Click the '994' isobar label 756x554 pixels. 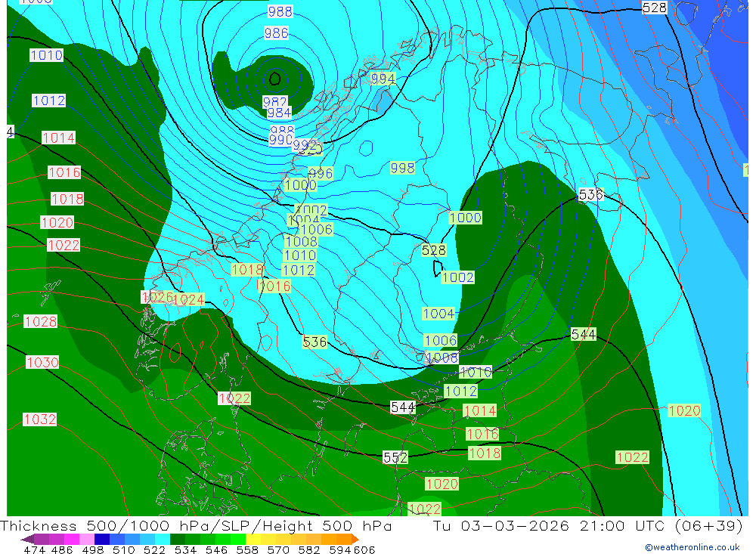tap(383, 79)
